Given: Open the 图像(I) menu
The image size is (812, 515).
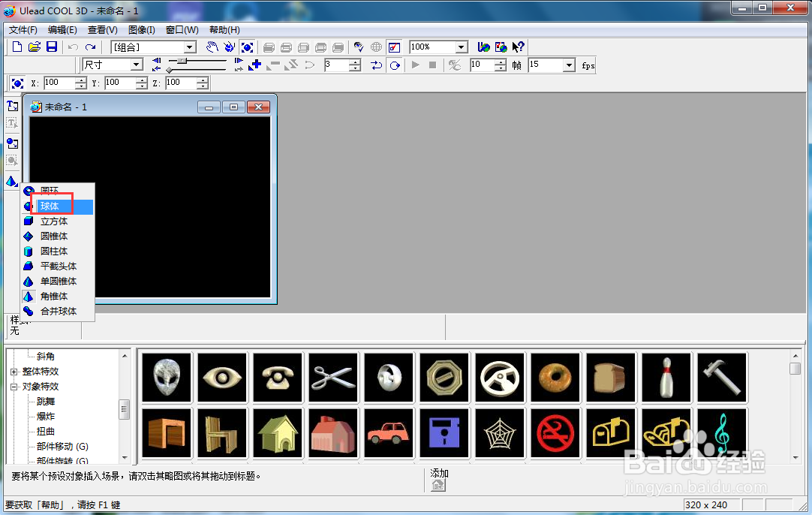Looking at the screenshot, I should pos(141,30).
